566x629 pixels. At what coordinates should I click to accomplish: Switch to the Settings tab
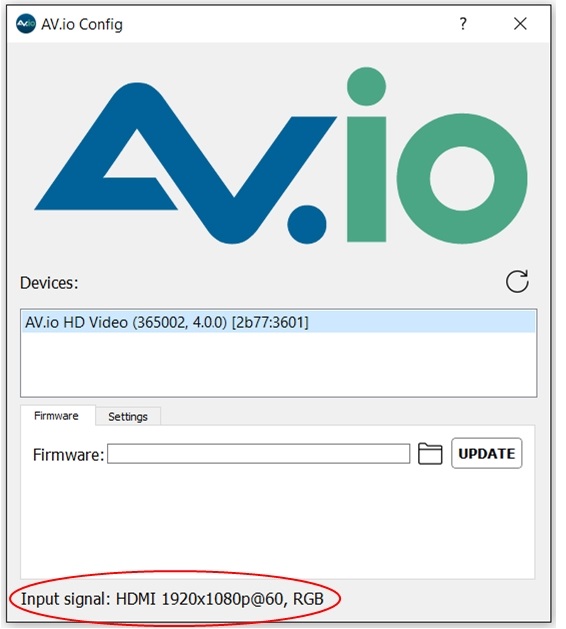tap(128, 416)
